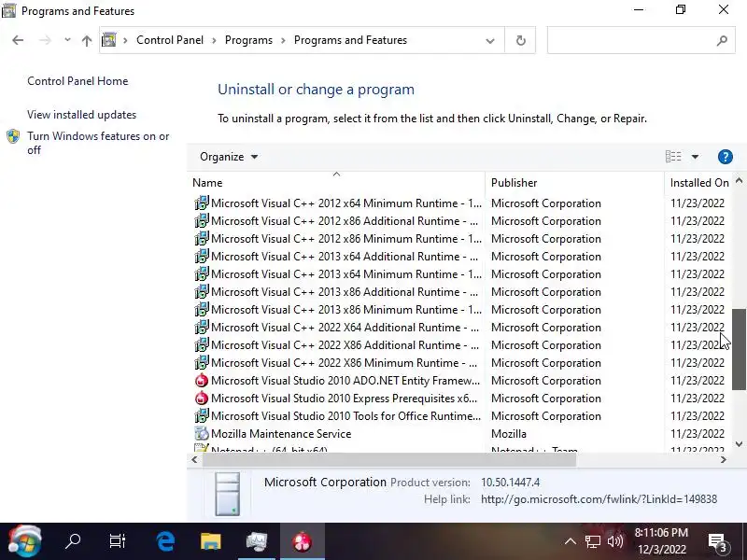The height and width of the screenshot is (560, 747).
Task: Select Microsoft Visual Studio 2010 Tools for Office Runtime text
Action: coord(345,416)
